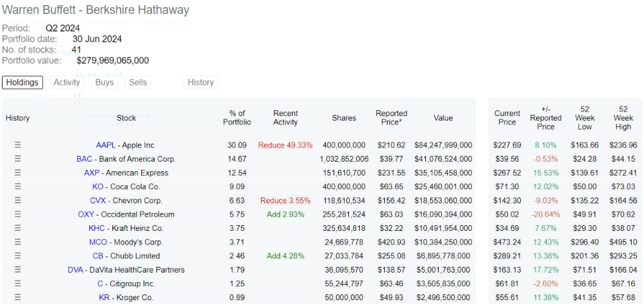Open the History tab
This screenshot has width=644, height=304.
pos(200,82)
